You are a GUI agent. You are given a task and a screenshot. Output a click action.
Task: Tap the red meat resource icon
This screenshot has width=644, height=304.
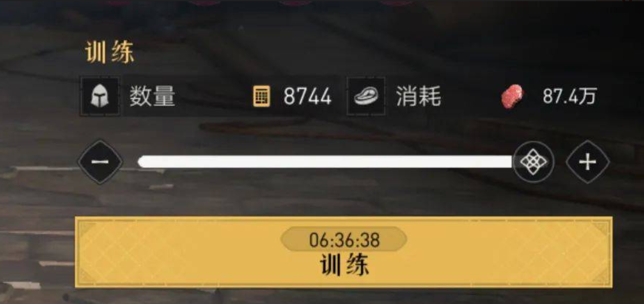[512, 96]
